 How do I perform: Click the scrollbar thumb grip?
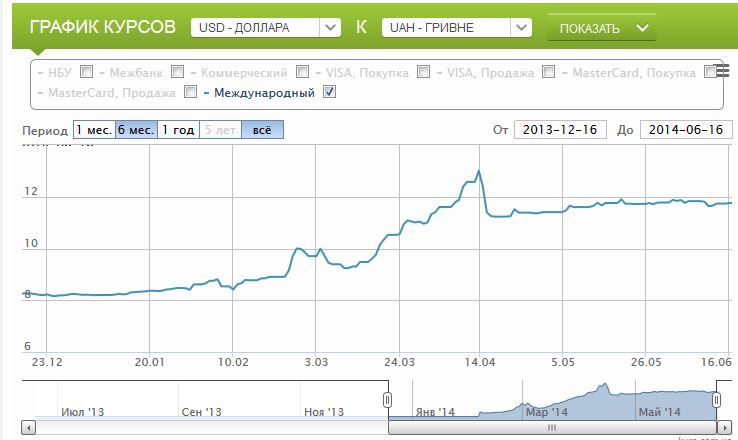click(x=552, y=428)
